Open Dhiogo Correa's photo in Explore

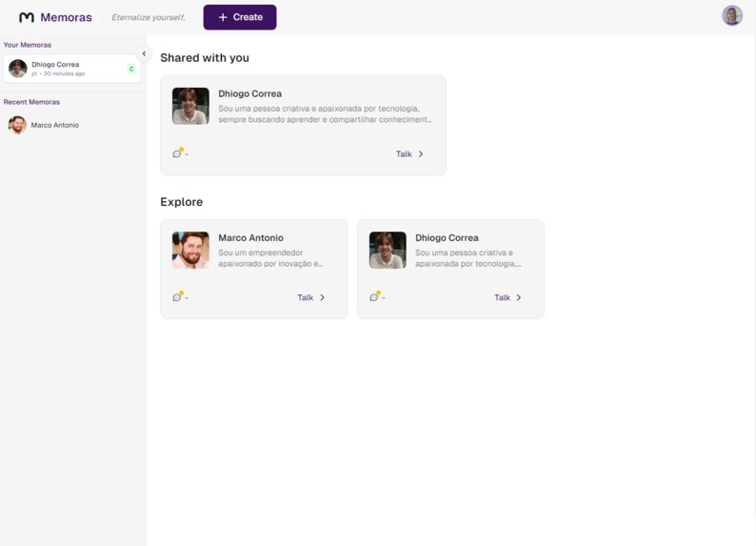click(388, 250)
